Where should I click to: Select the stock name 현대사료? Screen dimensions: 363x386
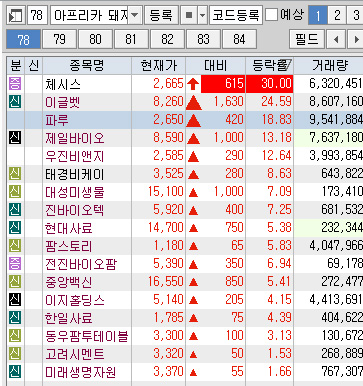pos(69,228)
